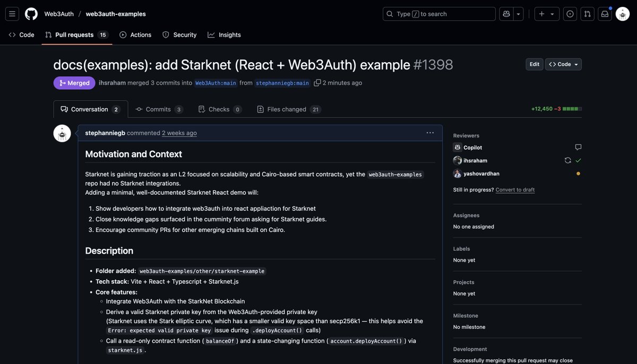Click Convert to draft link
Image resolution: width=637 pixels, height=364 pixels.
pyautogui.click(x=515, y=190)
